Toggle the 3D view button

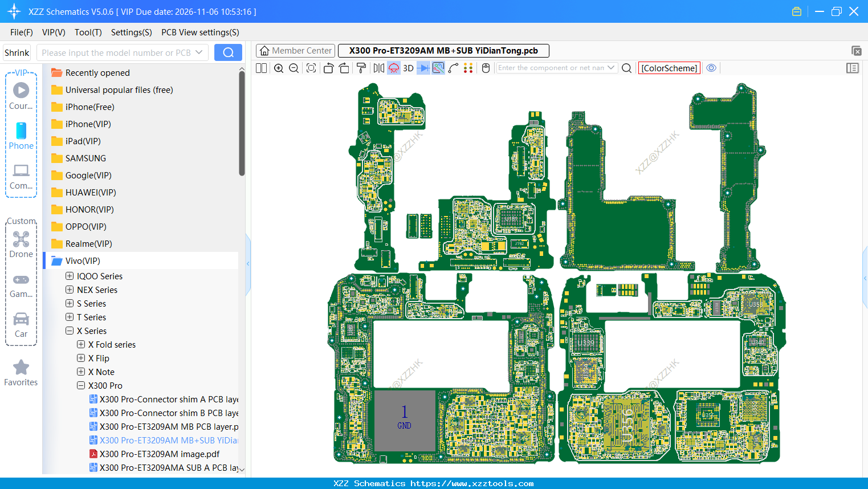pyautogui.click(x=408, y=68)
